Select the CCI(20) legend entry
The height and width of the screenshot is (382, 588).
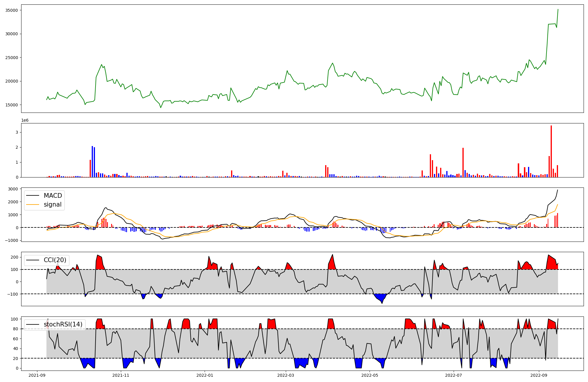pyautogui.click(x=55, y=260)
